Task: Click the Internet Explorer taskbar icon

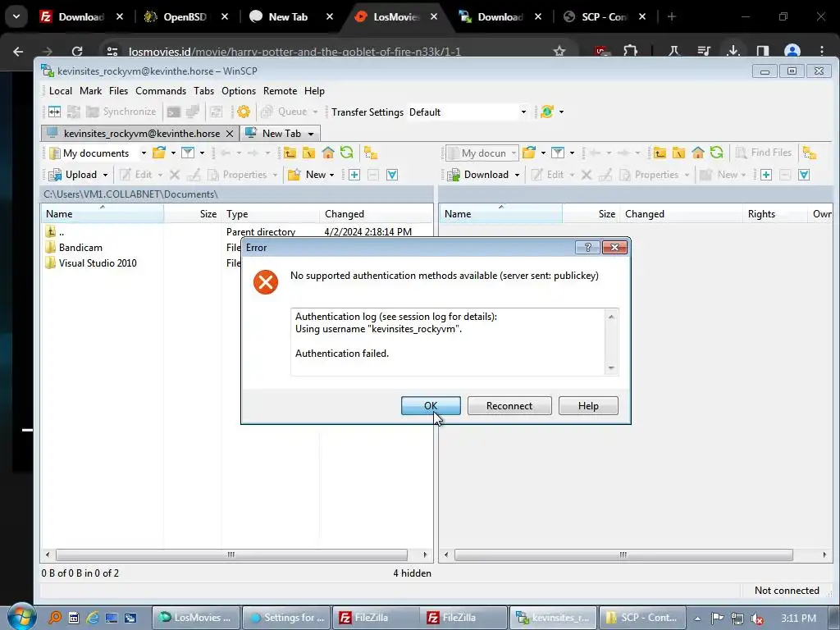Action: tap(92, 618)
